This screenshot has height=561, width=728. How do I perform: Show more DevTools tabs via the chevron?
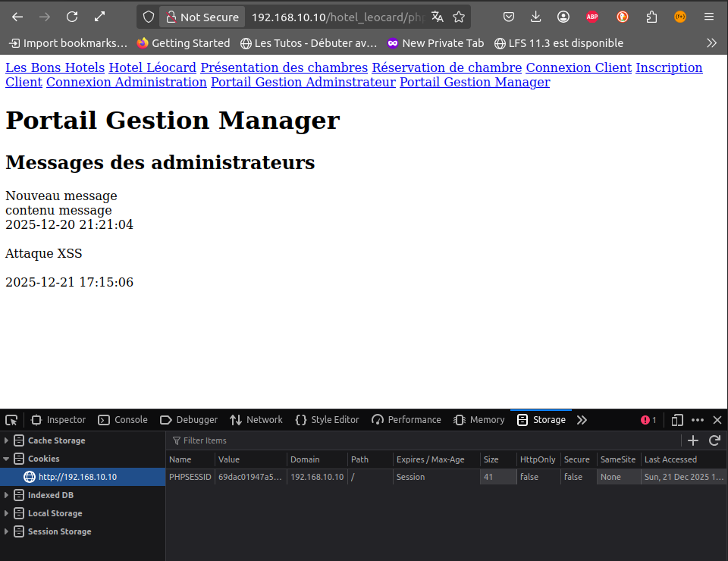pos(582,420)
